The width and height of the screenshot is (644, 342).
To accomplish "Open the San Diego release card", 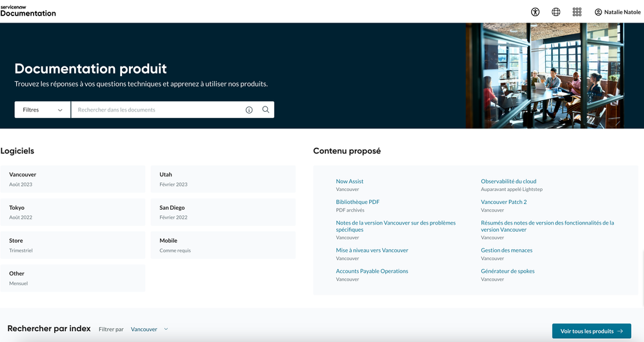I will 223,212.
